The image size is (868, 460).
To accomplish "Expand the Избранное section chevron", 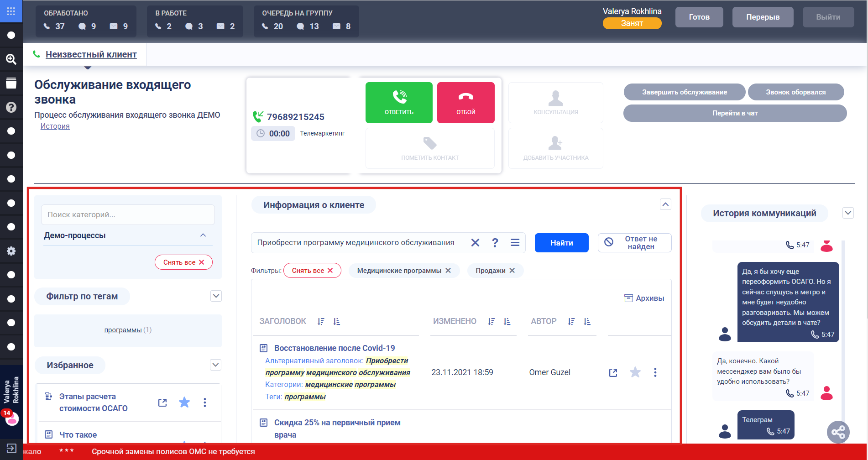I will (x=216, y=365).
